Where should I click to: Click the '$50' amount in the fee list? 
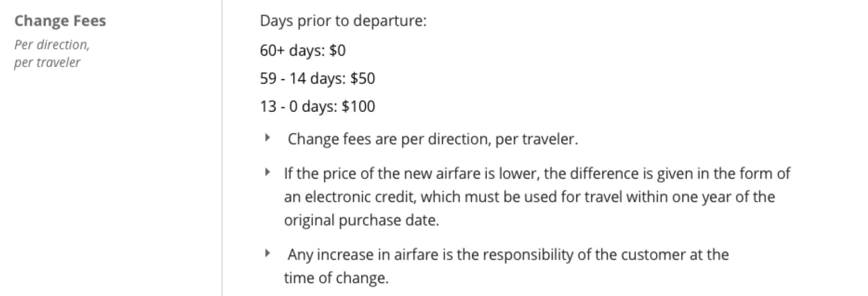point(363,78)
